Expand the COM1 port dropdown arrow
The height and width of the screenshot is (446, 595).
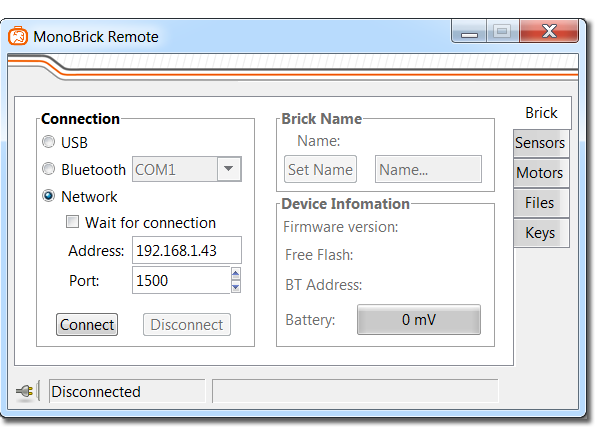coord(228,169)
